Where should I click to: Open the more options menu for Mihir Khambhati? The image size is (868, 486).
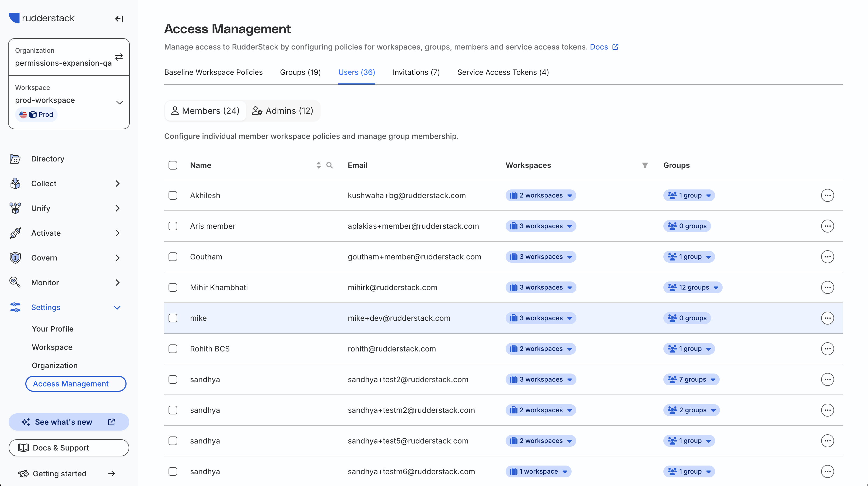827,287
